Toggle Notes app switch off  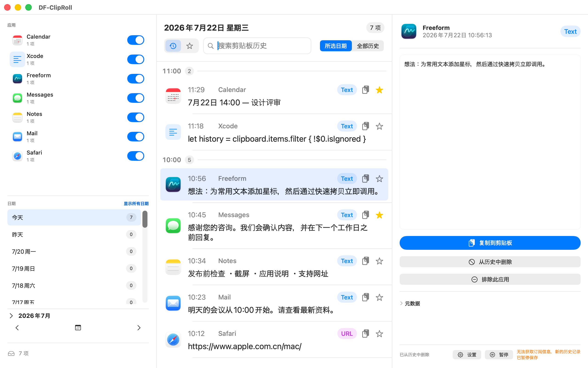[136, 117]
